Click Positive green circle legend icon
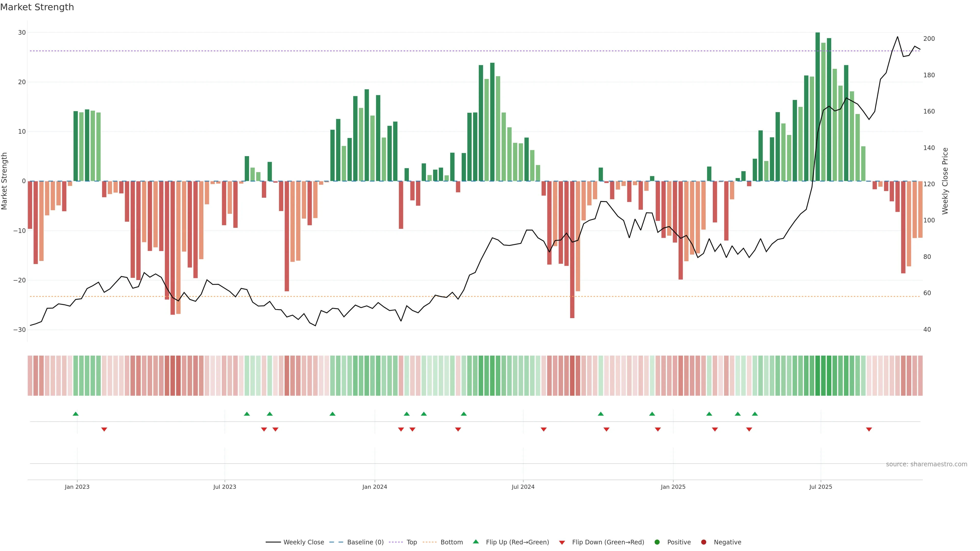The image size is (980, 551). click(657, 542)
